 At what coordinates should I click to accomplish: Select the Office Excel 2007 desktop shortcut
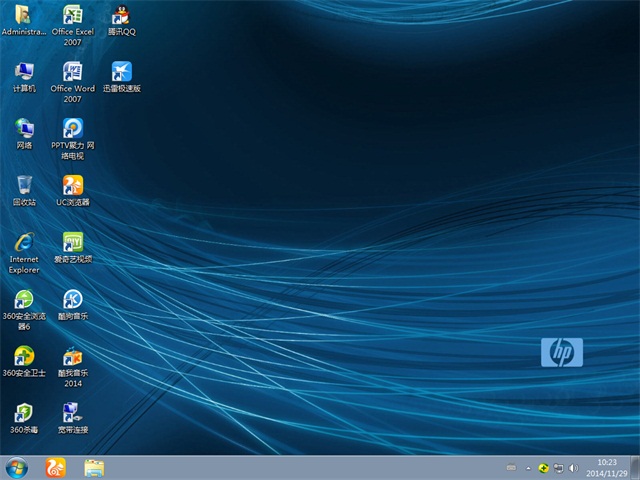click(73, 16)
